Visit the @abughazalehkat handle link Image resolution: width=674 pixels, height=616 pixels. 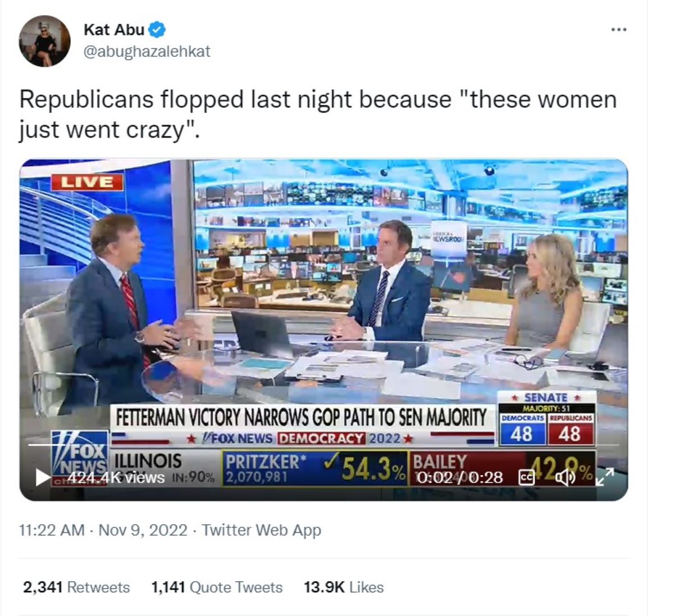click(147, 51)
